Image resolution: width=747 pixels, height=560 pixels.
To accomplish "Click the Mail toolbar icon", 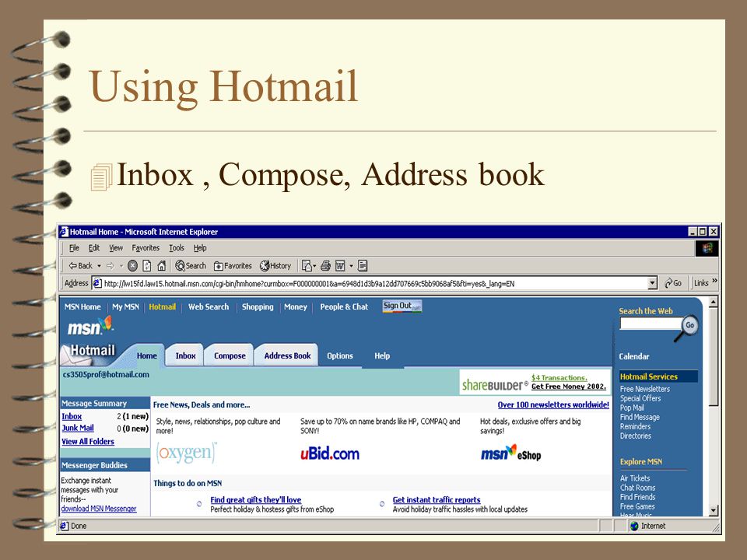I will pyautogui.click(x=307, y=266).
